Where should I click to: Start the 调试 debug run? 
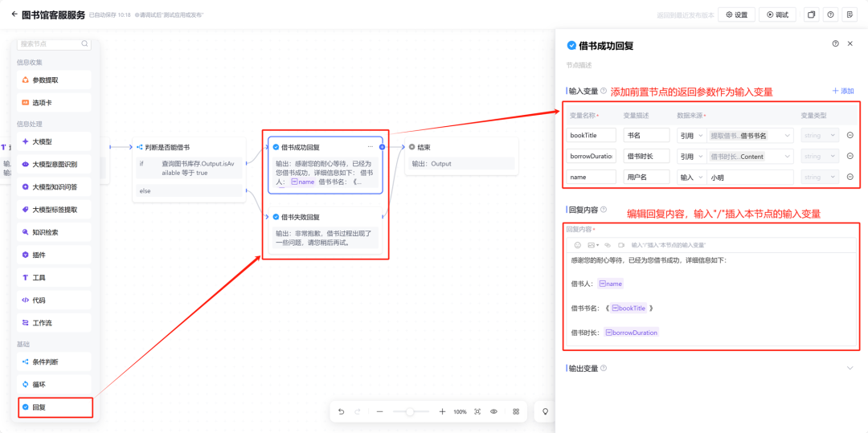point(777,15)
